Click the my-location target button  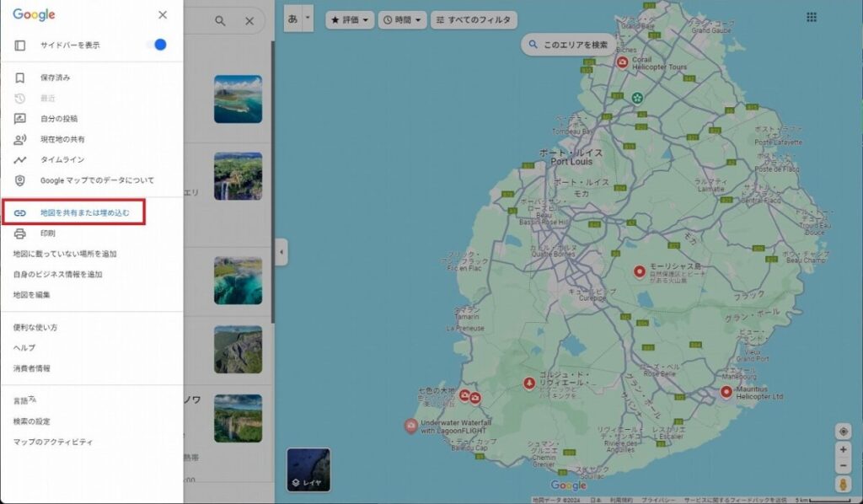(843, 432)
